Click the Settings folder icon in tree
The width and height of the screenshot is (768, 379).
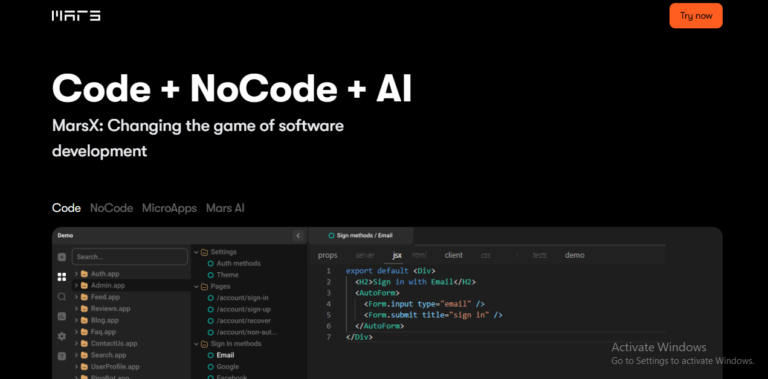click(x=205, y=252)
